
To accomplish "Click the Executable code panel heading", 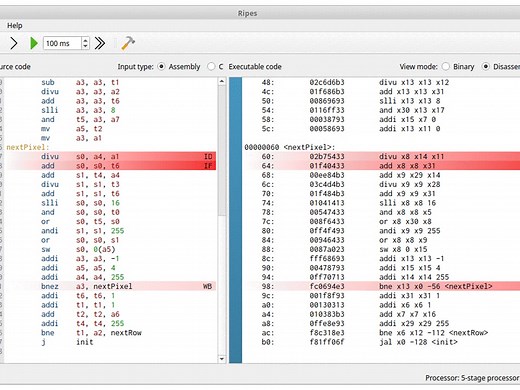I will point(255,67).
